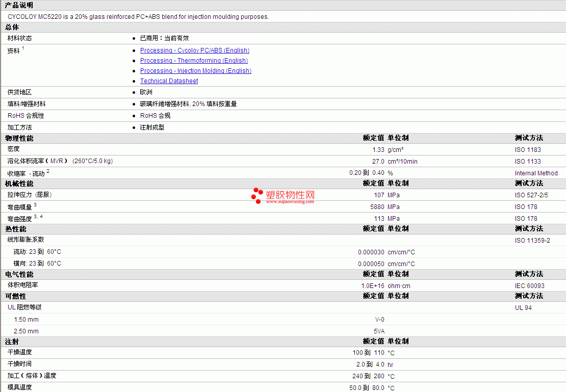Image resolution: width=566 pixels, height=392 pixels.
Task: Select shrinkage value 0.20 到 0.40
Action: click(367, 173)
